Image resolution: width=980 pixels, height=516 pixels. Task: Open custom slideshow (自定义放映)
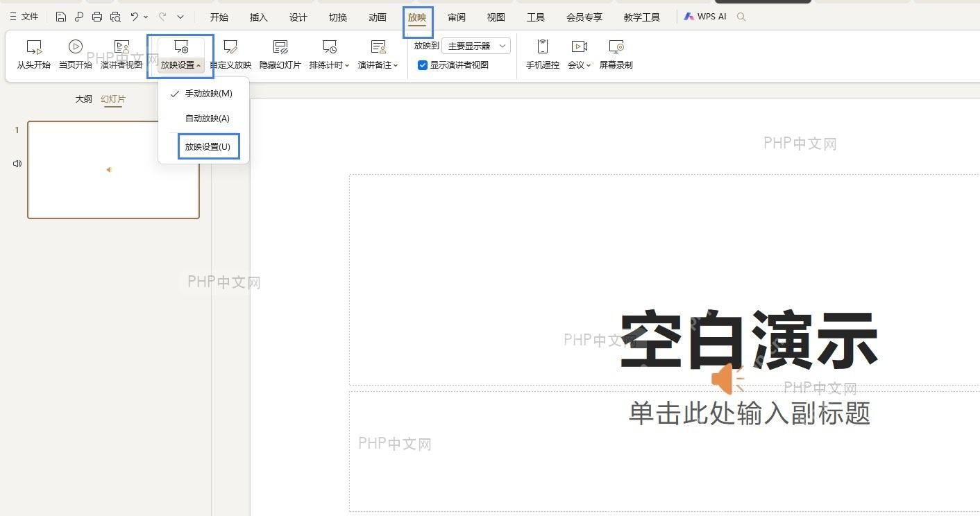tap(230, 55)
